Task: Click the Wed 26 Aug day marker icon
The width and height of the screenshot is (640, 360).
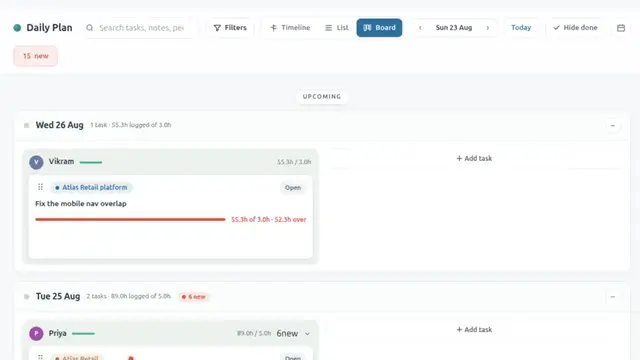Action: (x=27, y=125)
